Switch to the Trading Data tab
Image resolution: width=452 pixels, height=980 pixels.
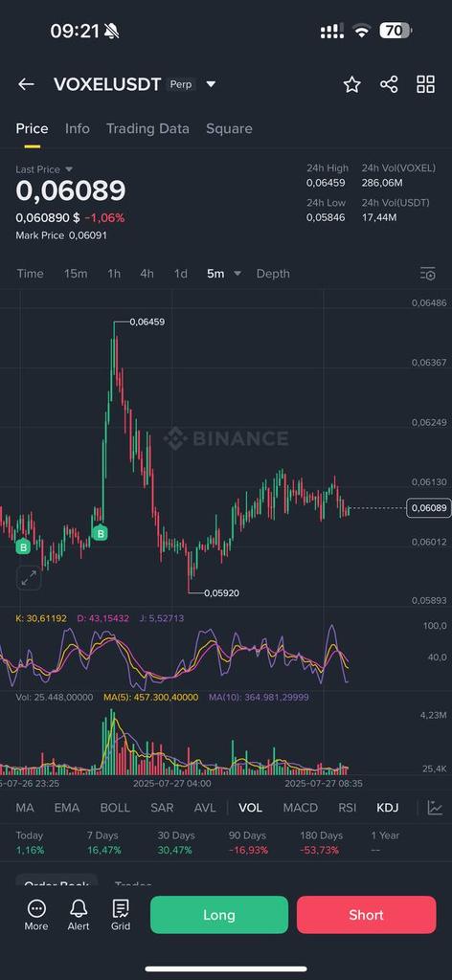click(147, 129)
